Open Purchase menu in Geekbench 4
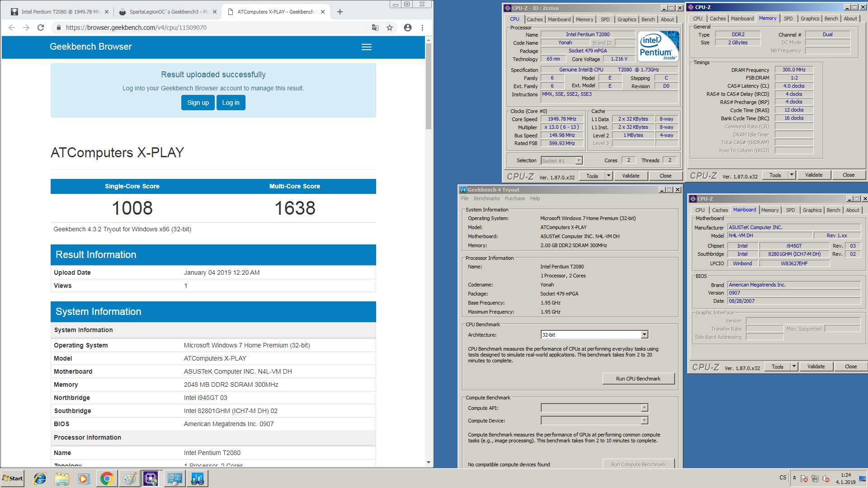This screenshot has width=868, height=488. pos(515,198)
